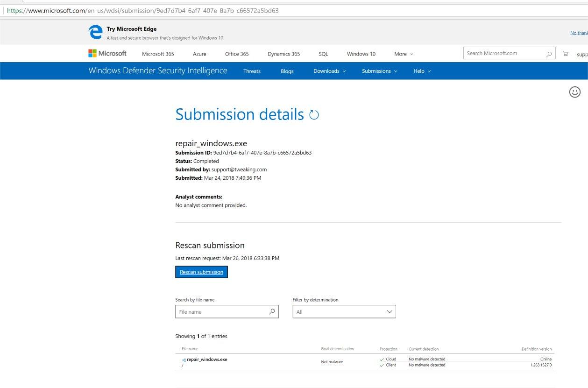Click the File name search input field

pyautogui.click(x=221, y=312)
